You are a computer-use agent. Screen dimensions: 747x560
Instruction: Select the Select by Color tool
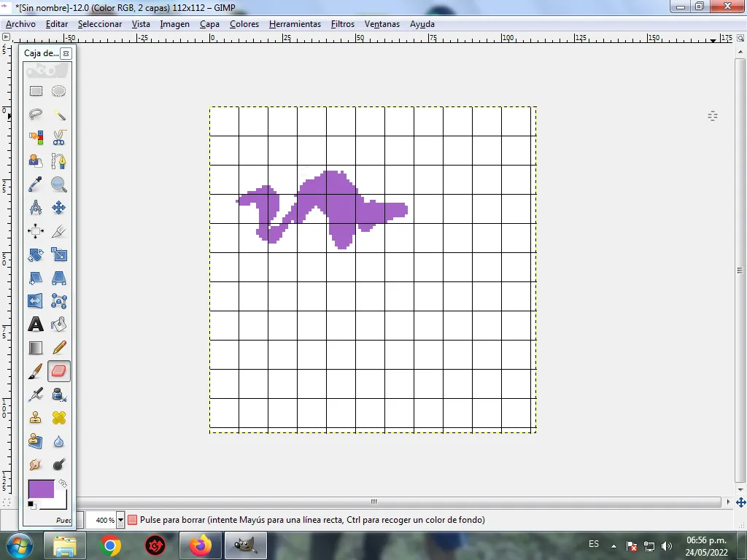coord(36,138)
